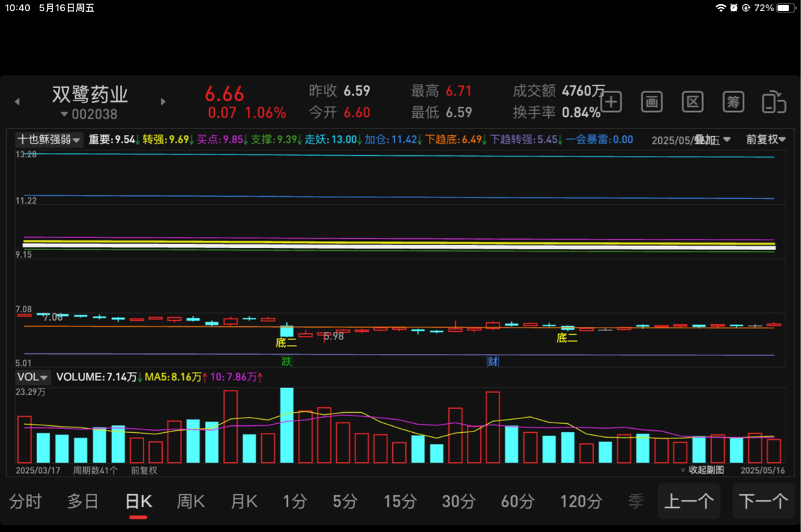Switch to 1分 minute chart tab
801x532 pixels.
pos(294,502)
